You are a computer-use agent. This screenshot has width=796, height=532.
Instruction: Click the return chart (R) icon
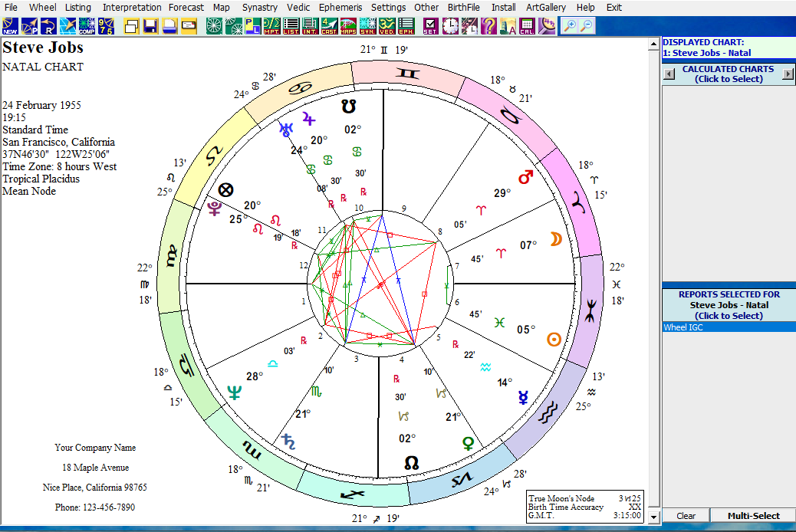[x=49, y=26]
